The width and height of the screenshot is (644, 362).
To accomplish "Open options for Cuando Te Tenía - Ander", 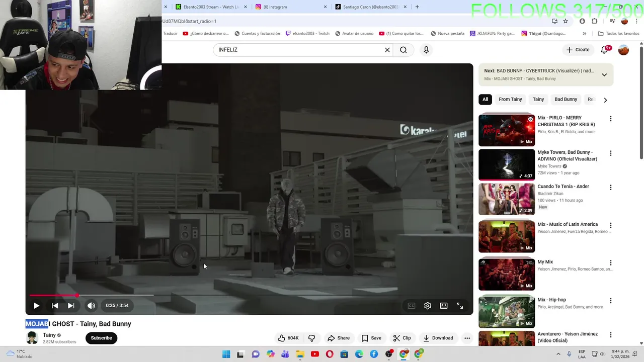I will (611, 187).
